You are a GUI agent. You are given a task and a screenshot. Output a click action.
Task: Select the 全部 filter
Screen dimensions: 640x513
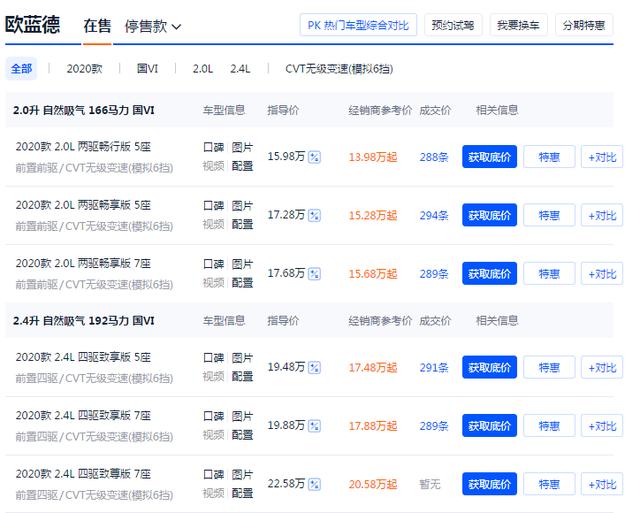[x=21, y=69]
